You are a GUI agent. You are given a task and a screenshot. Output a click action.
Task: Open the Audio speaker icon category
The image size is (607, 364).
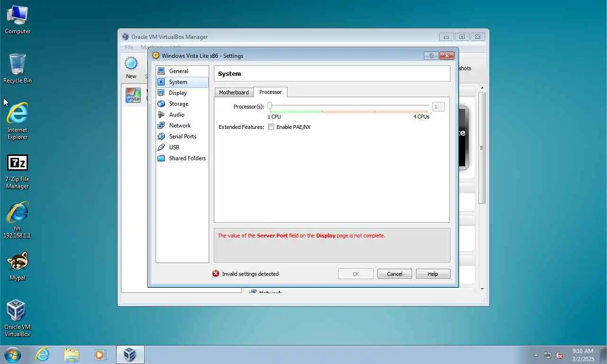point(161,115)
